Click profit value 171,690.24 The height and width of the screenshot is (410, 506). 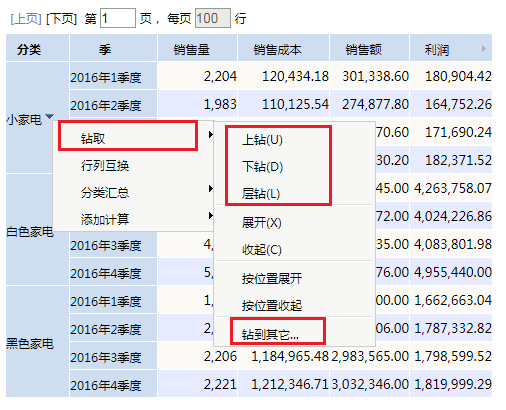pos(458,132)
